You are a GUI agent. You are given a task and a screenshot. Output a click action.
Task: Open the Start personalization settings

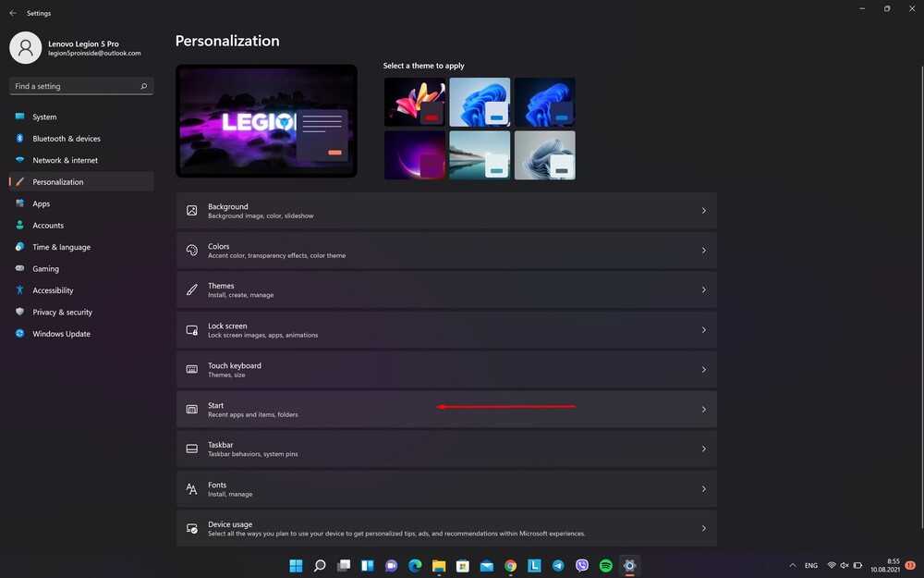[x=445, y=410]
